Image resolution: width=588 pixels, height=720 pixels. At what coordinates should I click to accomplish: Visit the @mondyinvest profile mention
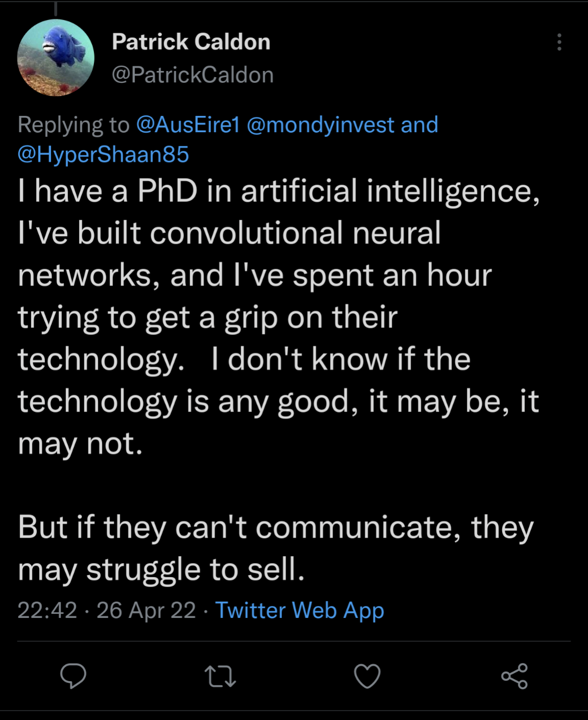click(320, 125)
